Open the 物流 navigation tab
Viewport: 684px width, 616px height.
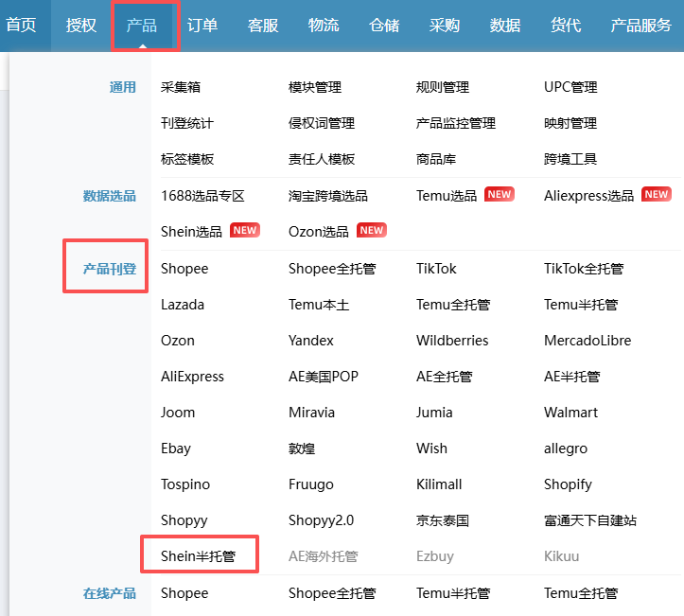[324, 26]
